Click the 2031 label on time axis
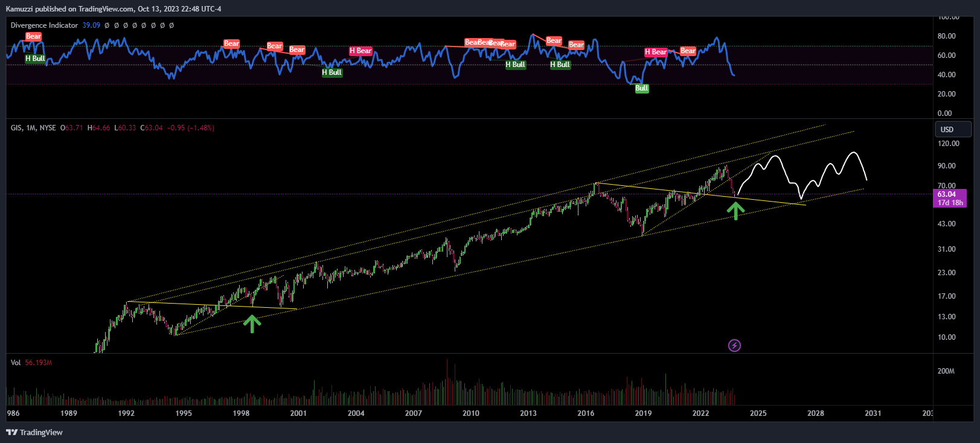Image resolution: width=980 pixels, height=443 pixels. pos(873,413)
